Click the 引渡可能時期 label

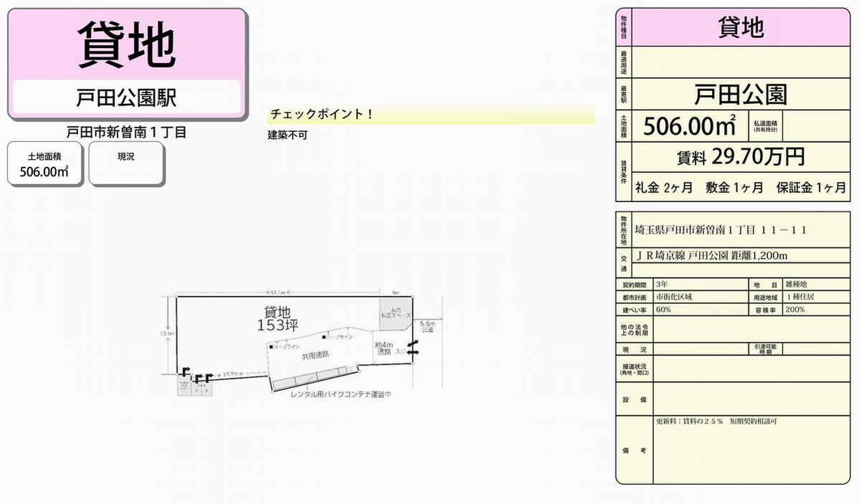coord(766,350)
